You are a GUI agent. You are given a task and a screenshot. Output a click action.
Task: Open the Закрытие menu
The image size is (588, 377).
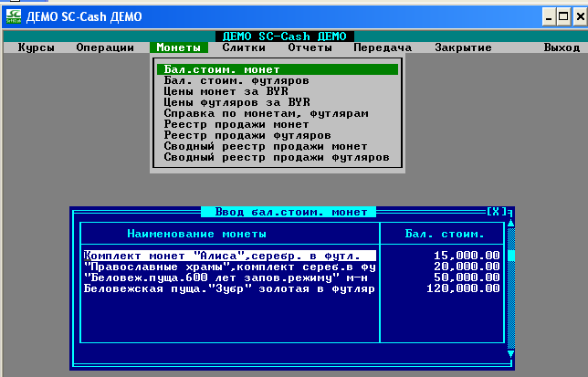(x=463, y=47)
